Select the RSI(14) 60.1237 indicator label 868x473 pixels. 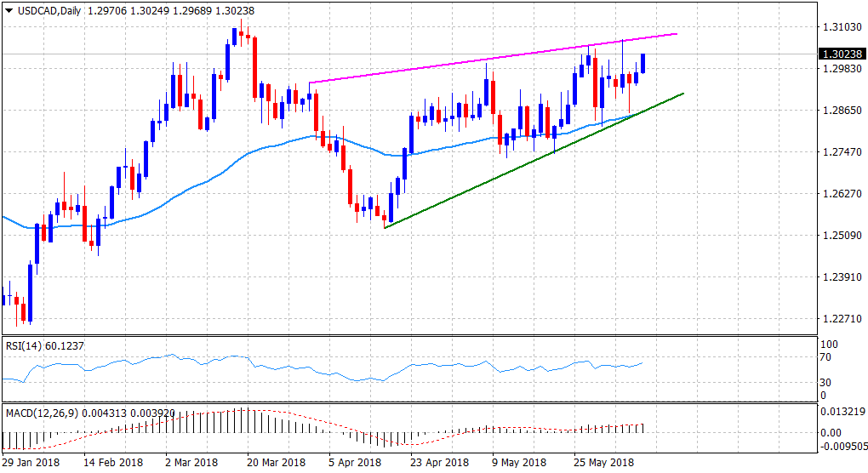[x=45, y=345]
